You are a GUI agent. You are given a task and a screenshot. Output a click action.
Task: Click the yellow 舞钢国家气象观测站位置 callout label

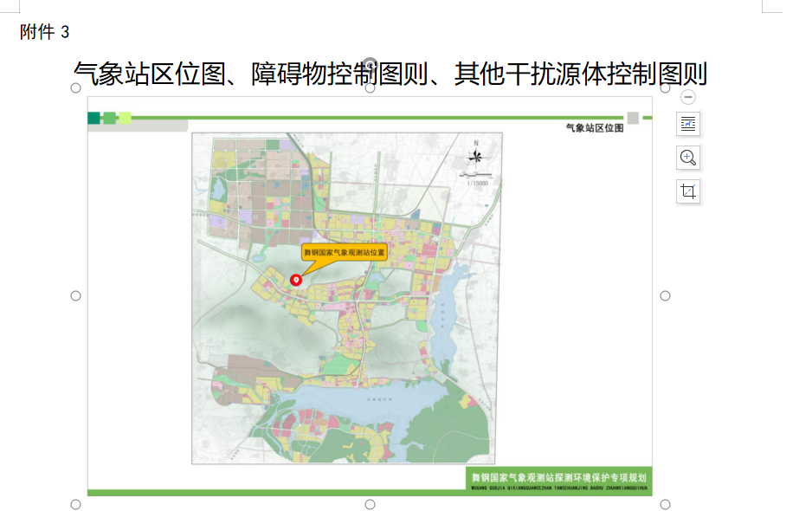pyautogui.click(x=344, y=252)
